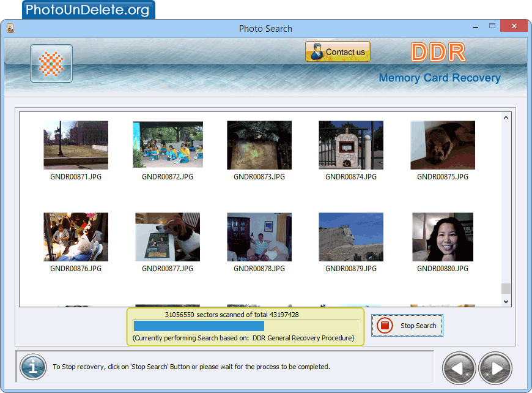This screenshot has width=532, height=393.
Task: Select the GNDR00871.JPG recovered photo
Action: click(76, 145)
